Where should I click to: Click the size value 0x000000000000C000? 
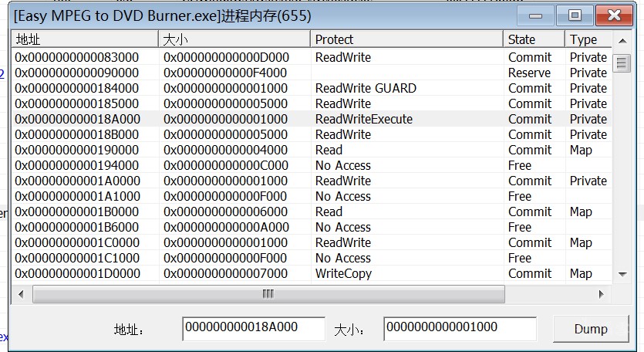click(x=225, y=165)
